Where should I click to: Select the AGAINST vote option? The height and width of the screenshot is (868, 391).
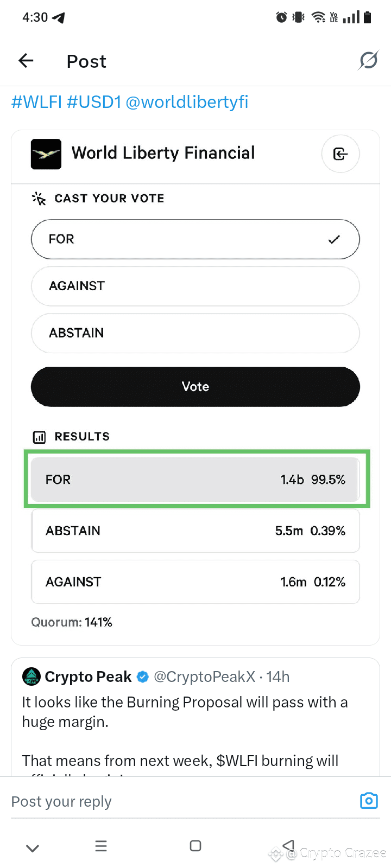tap(195, 286)
